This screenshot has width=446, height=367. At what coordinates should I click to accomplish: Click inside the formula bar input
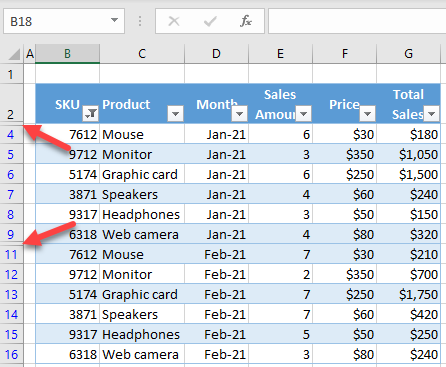point(357,21)
